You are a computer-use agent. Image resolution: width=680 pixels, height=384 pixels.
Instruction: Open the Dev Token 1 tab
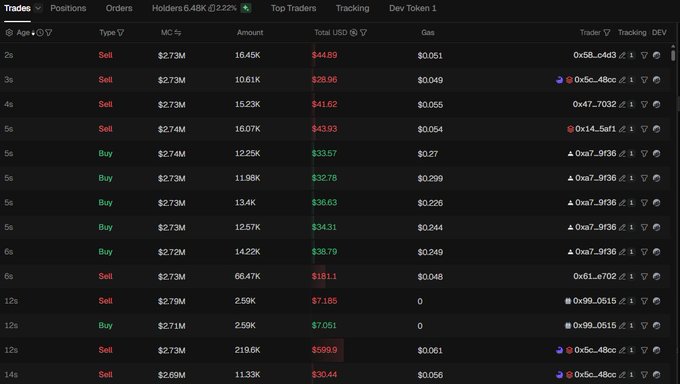pyautogui.click(x=412, y=8)
